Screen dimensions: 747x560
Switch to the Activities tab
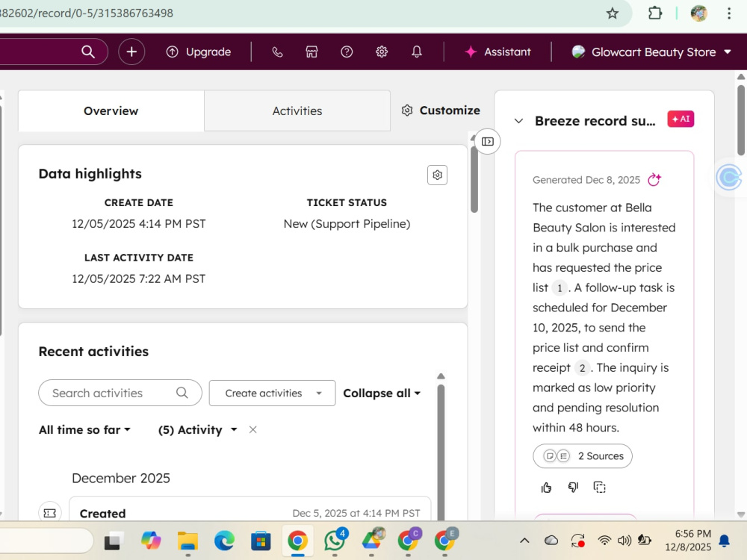coord(297,111)
